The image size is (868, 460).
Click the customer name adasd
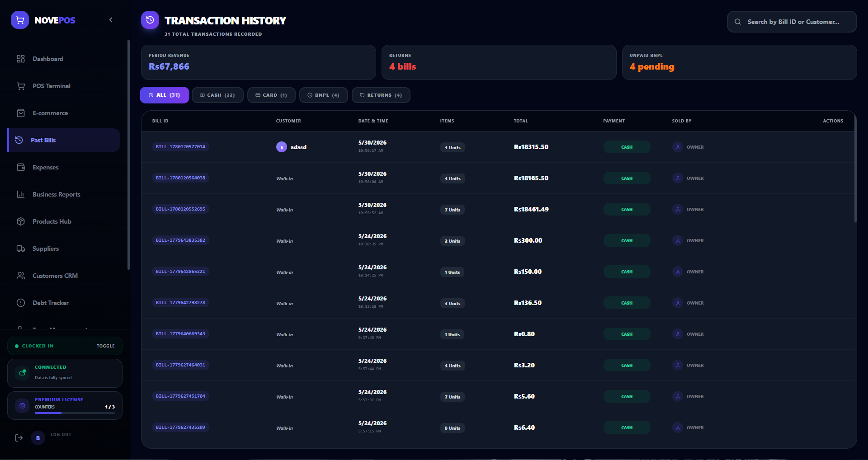coord(298,147)
